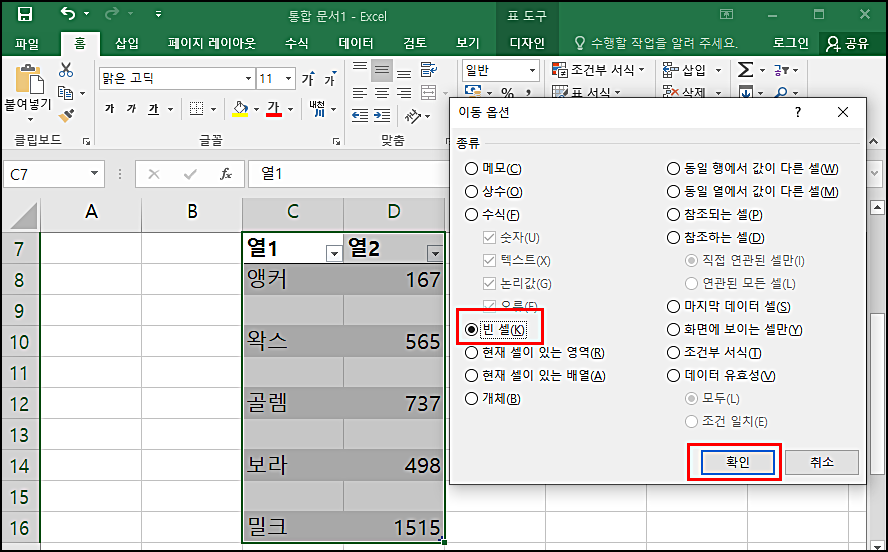Click the 공유 share button

point(848,44)
